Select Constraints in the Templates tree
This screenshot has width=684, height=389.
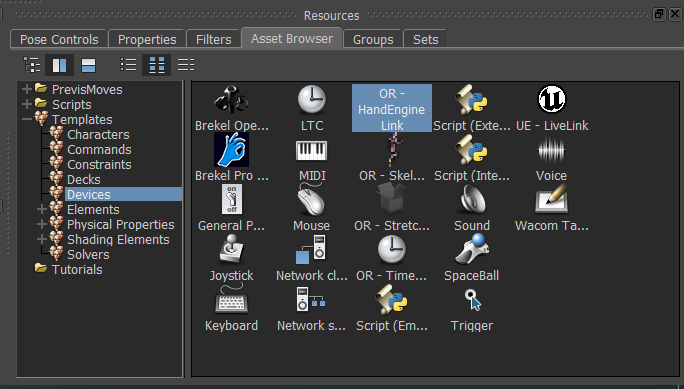(x=99, y=164)
